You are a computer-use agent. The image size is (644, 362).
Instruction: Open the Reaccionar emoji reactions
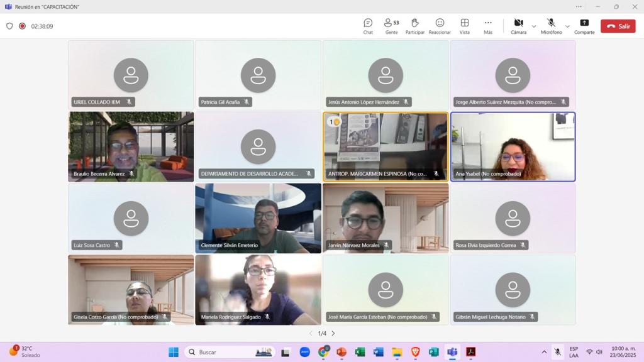coord(440,26)
